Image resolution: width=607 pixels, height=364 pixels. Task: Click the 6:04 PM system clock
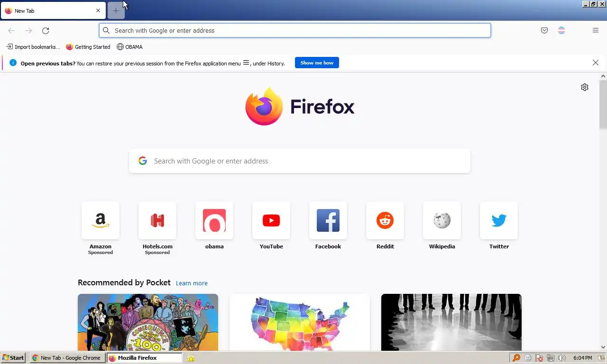582,358
